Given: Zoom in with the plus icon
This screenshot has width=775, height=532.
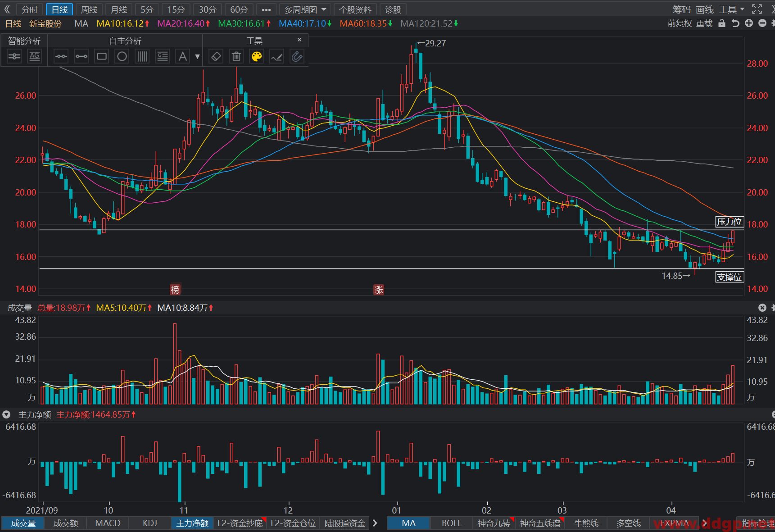Looking at the screenshot, I should [749, 23].
